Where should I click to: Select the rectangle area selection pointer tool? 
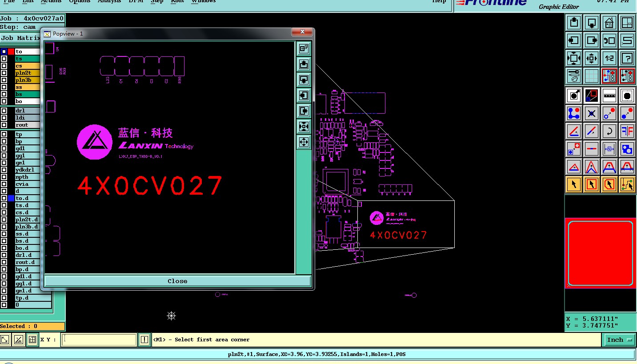coord(592,184)
